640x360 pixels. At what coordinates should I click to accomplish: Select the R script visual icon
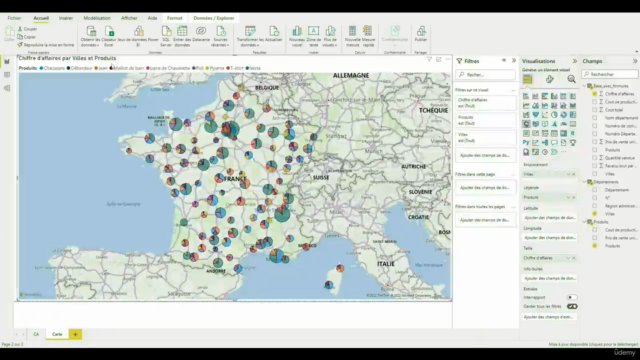(573, 133)
